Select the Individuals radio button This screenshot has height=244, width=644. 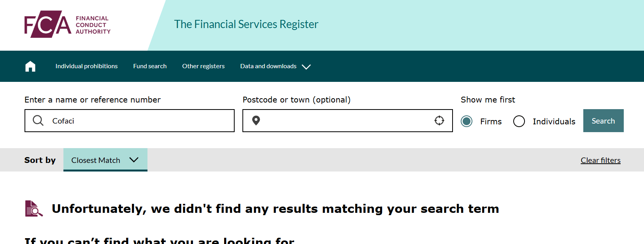click(x=519, y=121)
